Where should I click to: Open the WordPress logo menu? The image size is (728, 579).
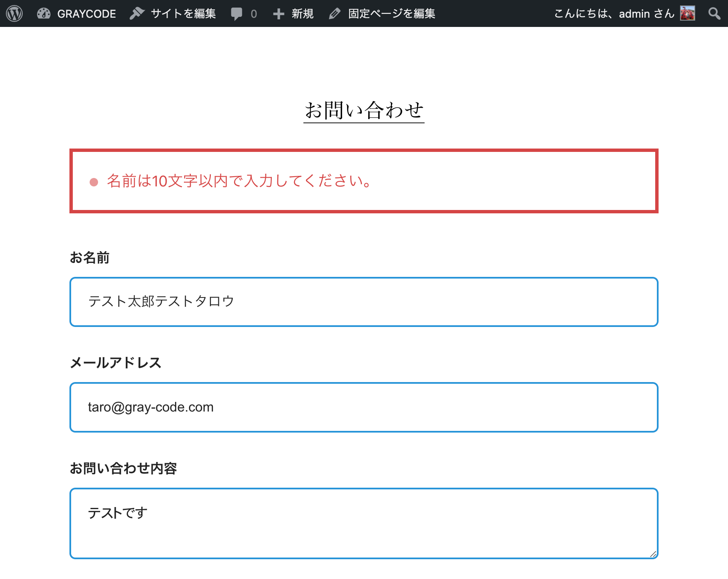coord(14,13)
